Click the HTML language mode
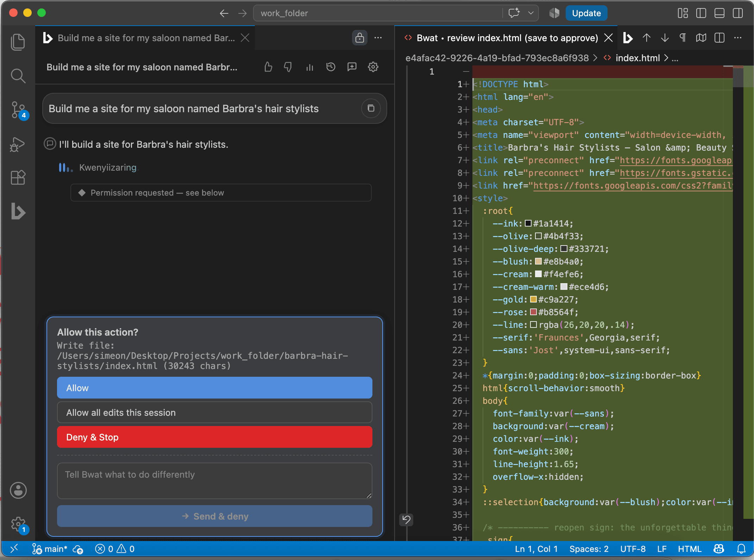754x560 pixels. pos(689,549)
